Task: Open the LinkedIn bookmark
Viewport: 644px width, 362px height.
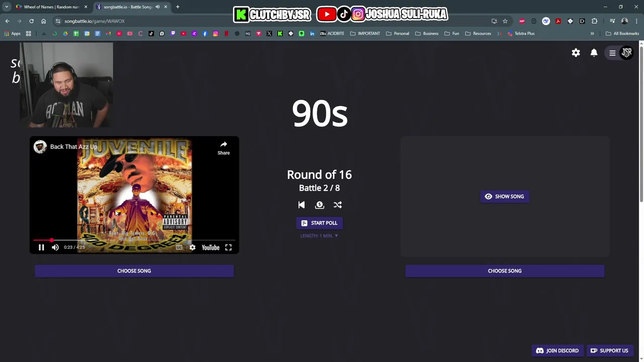Action: 312,34
